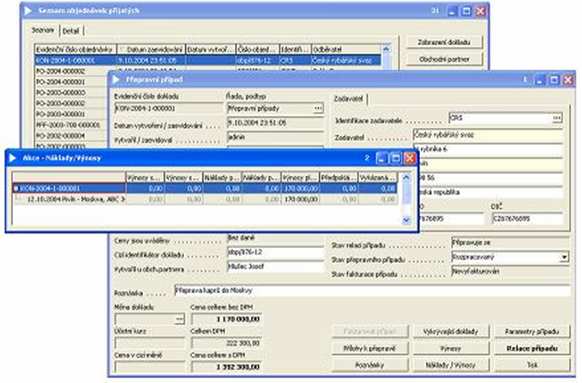The height and width of the screenshot is (383, 582).
Task: Select order row PO-2003-000002
Action: point(71,103)
